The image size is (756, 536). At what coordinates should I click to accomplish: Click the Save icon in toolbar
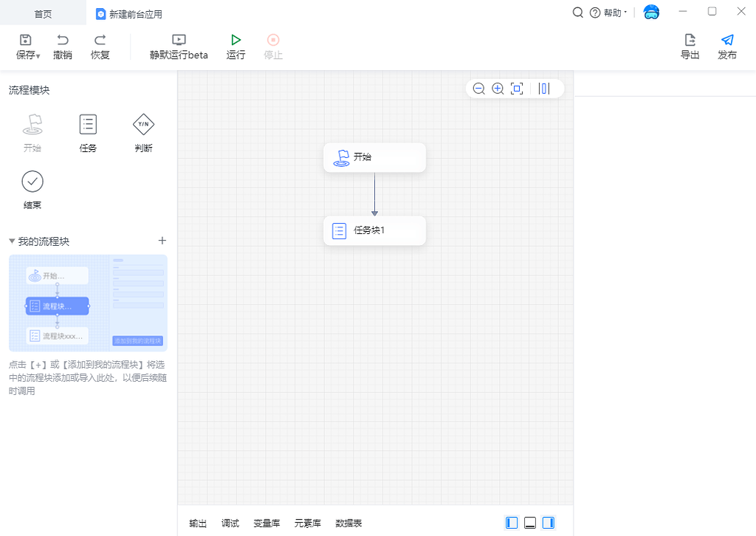[26, 40]
